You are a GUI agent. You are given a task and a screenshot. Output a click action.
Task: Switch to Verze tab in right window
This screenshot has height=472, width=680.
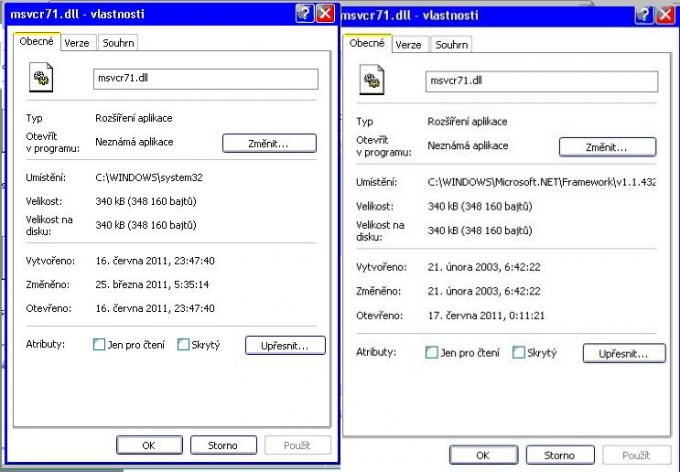409,45
